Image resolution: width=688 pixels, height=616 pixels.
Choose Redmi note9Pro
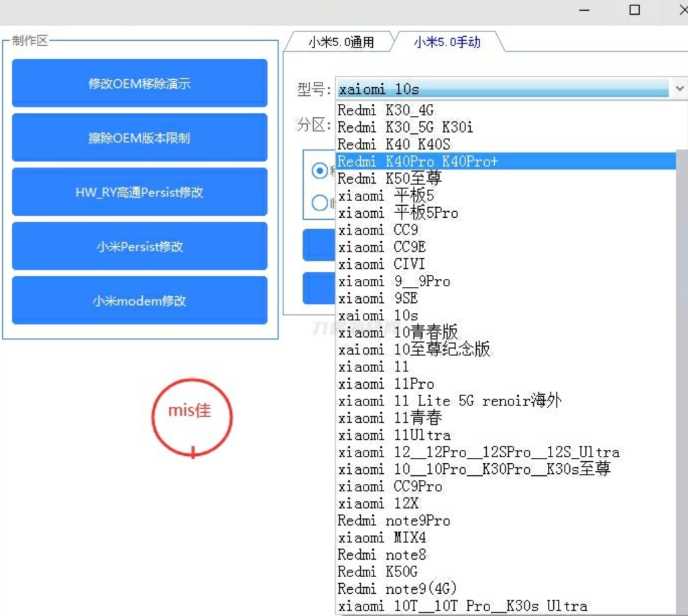pos(506,521)
